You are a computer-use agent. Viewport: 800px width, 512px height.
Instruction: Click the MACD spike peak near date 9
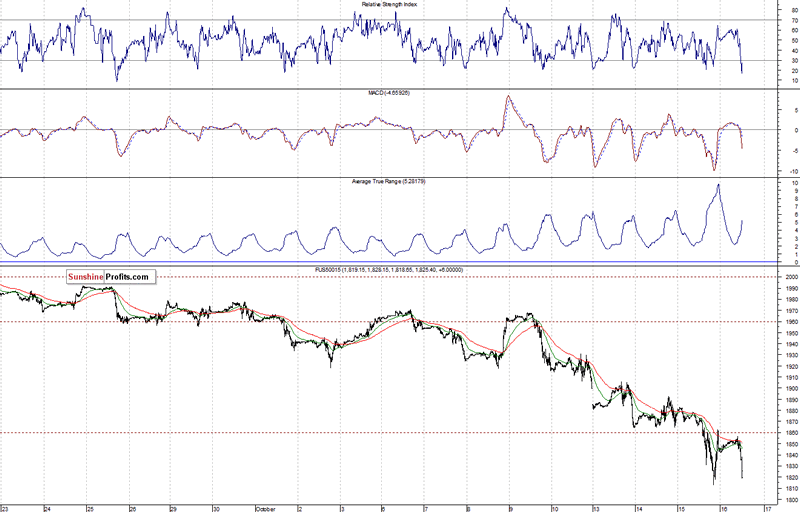(509, 98)
